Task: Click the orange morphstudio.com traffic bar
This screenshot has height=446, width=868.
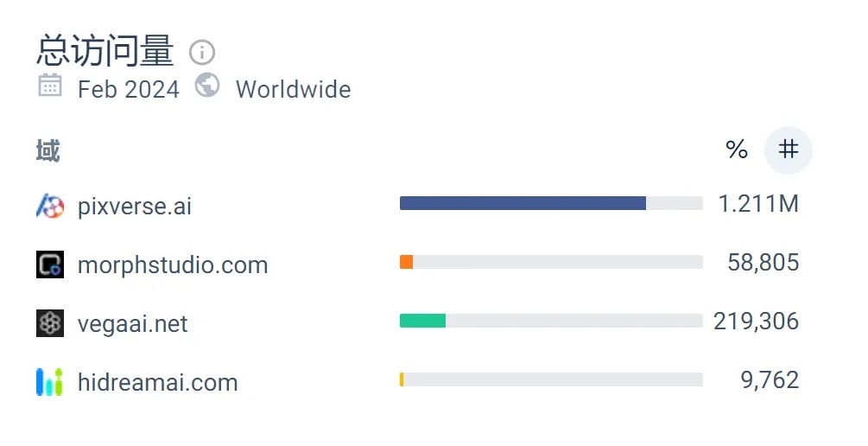Action: pos(406,262)
